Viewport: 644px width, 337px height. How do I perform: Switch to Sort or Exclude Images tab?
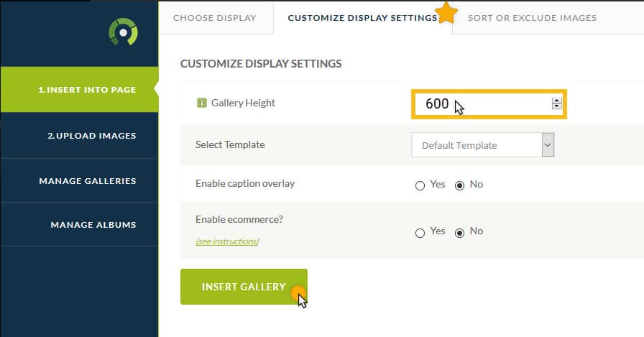[x=533, y=18]
